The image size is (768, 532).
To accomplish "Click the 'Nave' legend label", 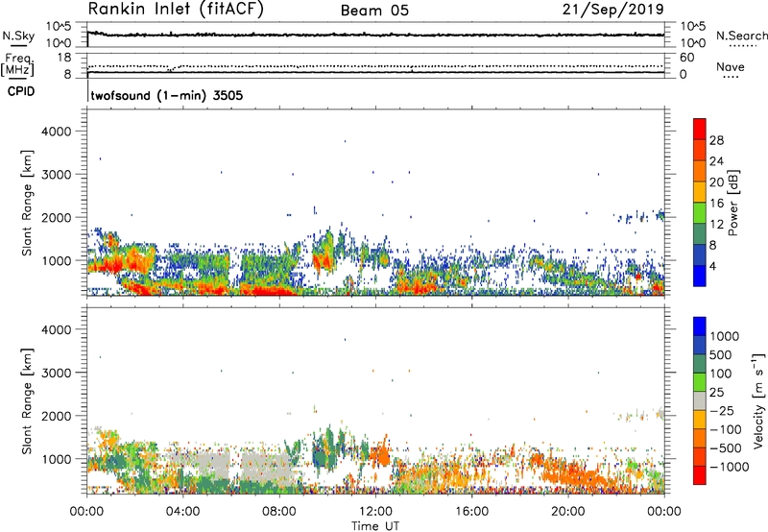I will pyautogui.click(x=731, y=66).
